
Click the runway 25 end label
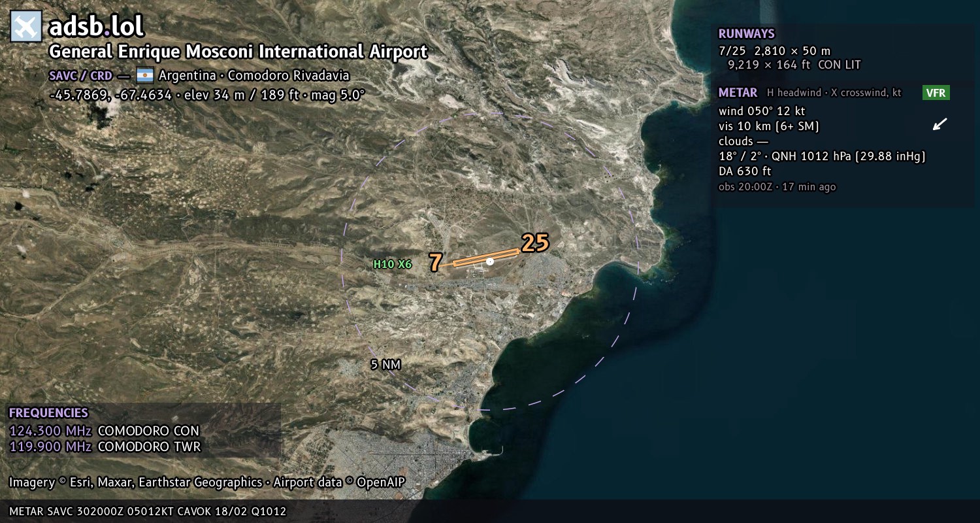click(535, 243)
